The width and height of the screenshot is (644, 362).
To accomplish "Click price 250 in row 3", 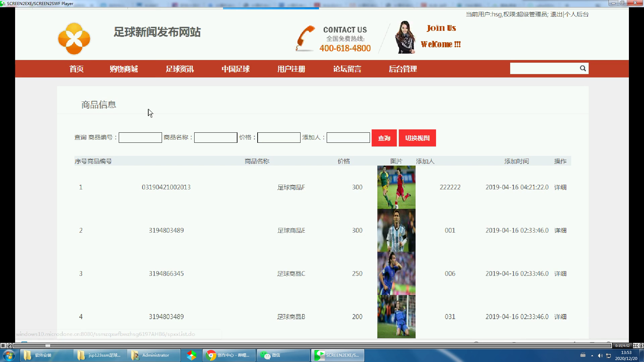I will coord(357,274).
